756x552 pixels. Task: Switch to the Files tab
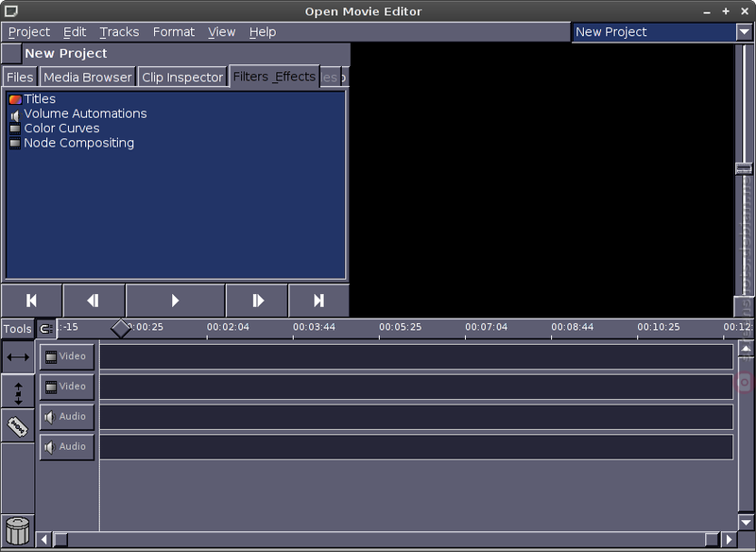click(20, 78)
